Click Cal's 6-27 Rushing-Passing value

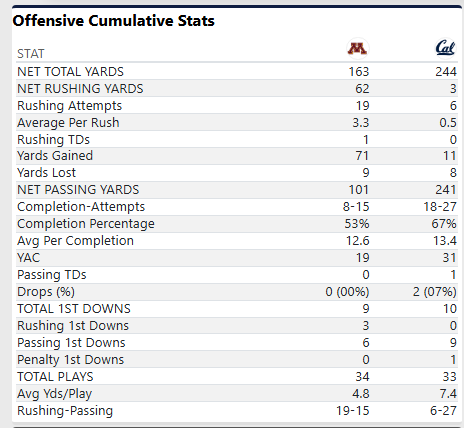point(443,411)
